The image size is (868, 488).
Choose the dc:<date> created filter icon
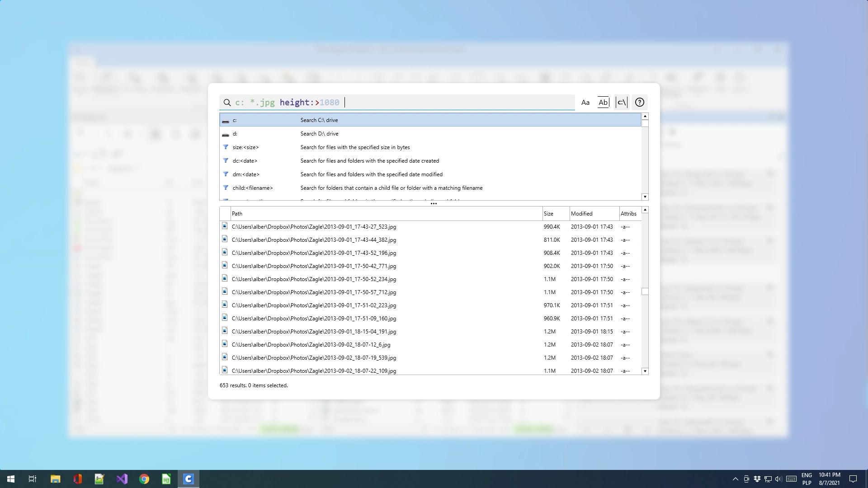pos(226,160)
